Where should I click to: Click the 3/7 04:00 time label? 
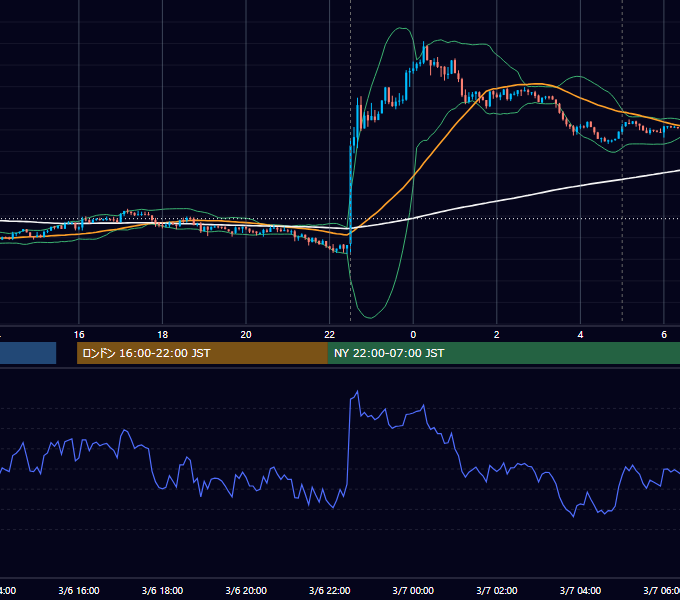coord(580,590)
